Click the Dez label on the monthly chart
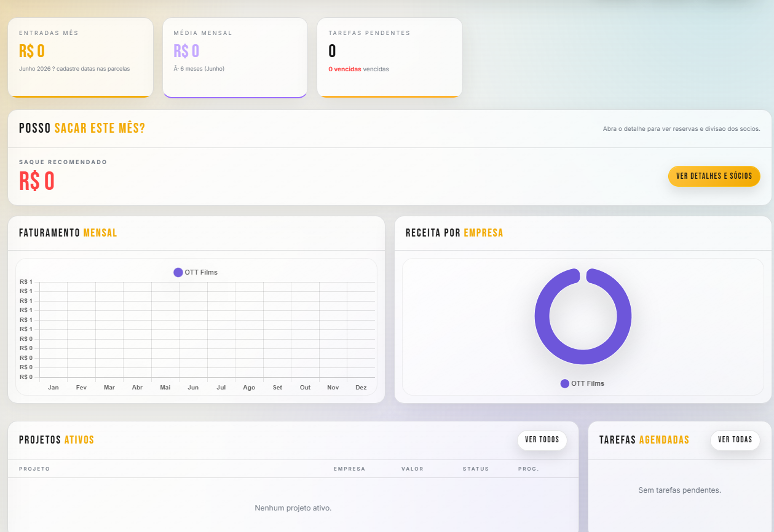 pyautogui.click(x=361, y=388)
